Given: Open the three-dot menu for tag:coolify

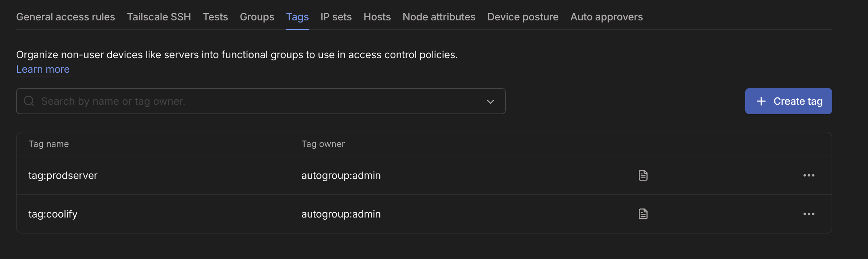Looking at the screenshot, I should 809,214.
